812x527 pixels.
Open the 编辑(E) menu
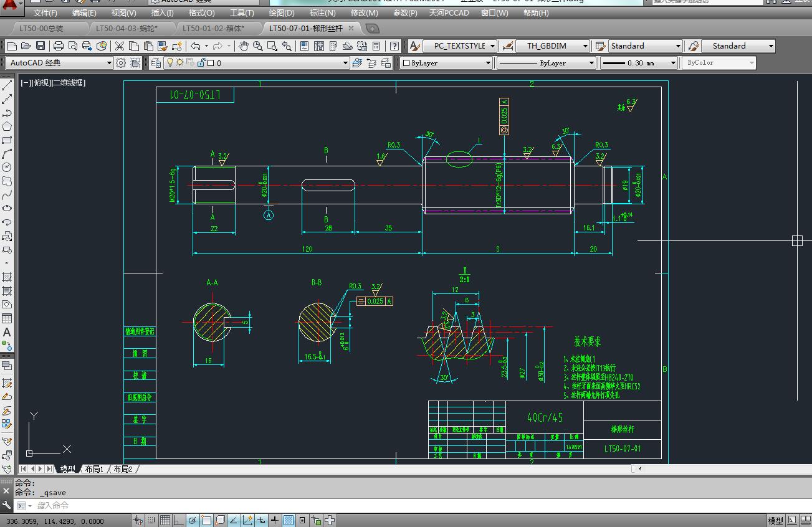84,13
